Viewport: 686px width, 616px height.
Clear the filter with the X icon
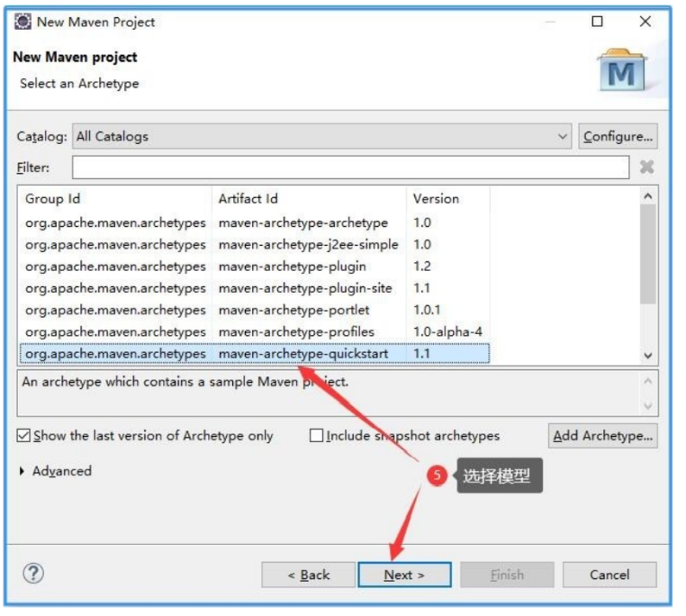tap(646, 167)
